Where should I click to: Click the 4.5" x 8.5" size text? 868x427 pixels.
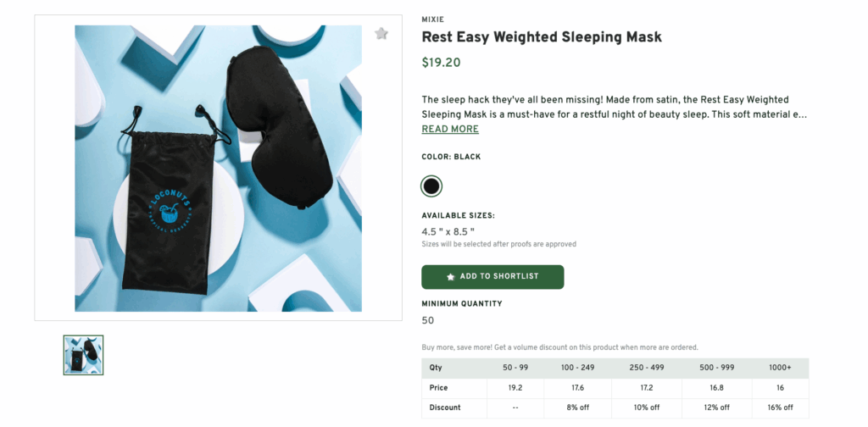tap(448, 231)
